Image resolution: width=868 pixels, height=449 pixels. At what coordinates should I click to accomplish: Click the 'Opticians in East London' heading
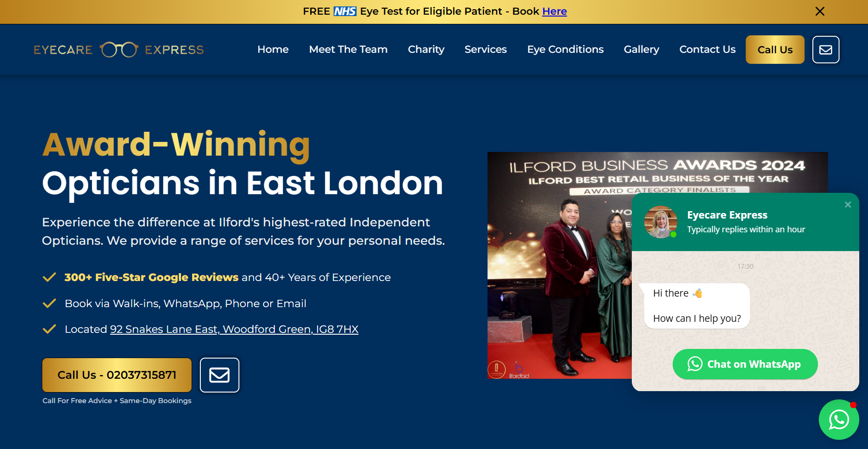click(243, 183)
